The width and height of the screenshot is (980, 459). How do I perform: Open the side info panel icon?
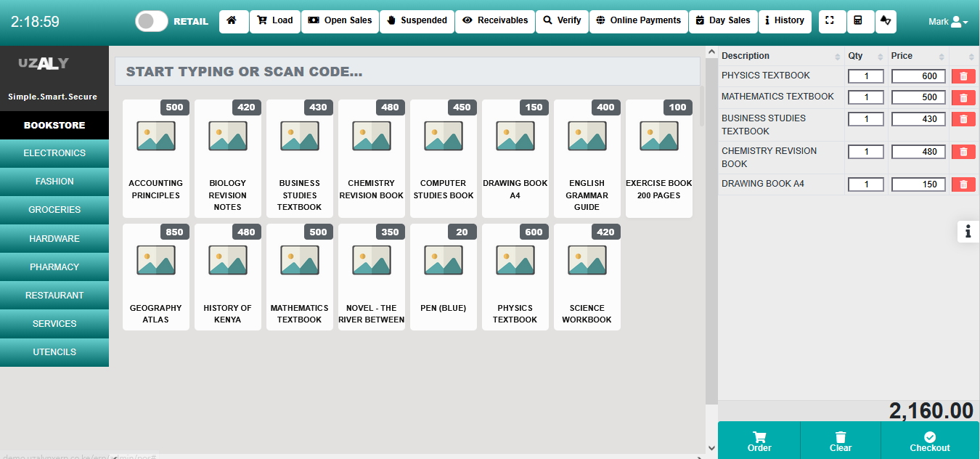tap(968, 232)
